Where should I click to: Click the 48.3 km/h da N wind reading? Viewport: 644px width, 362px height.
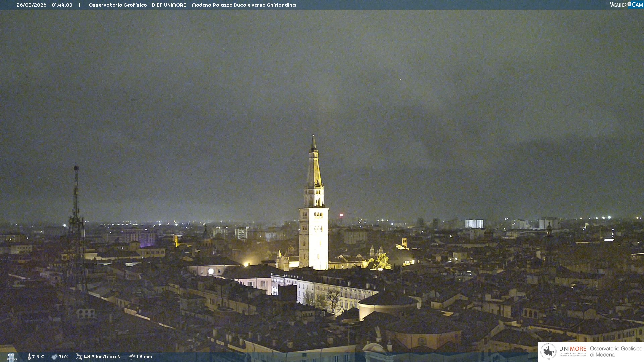(102, 357)
